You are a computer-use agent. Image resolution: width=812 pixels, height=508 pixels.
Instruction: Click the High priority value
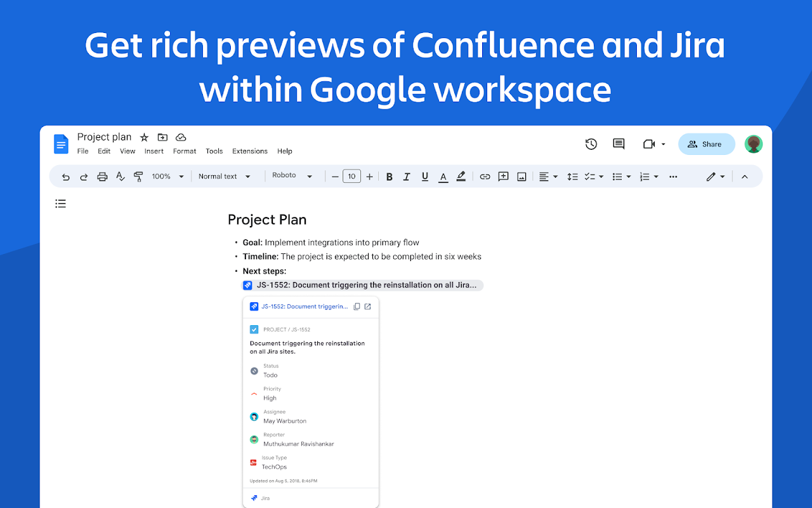click(x=270, y=398)
